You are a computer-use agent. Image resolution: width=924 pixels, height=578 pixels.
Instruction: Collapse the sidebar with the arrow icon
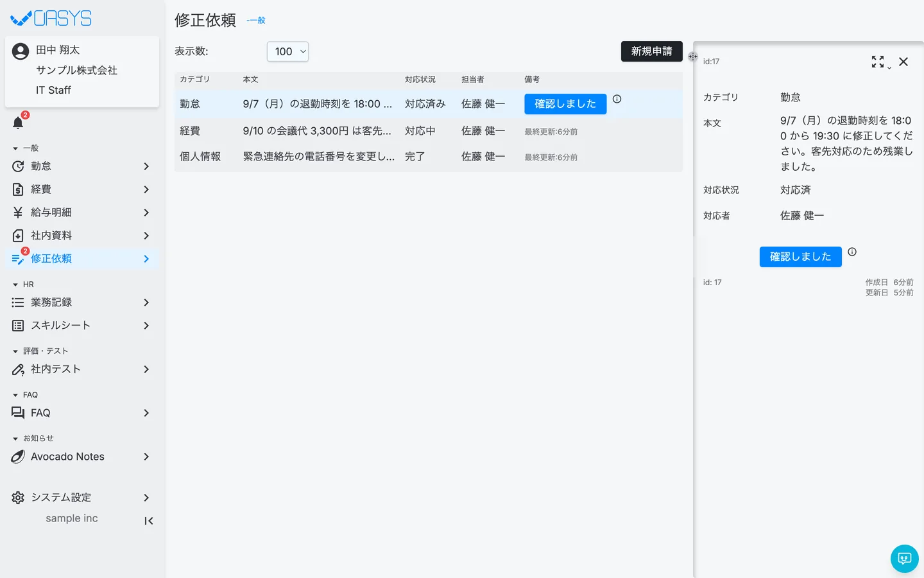click(x=149, y=521)
